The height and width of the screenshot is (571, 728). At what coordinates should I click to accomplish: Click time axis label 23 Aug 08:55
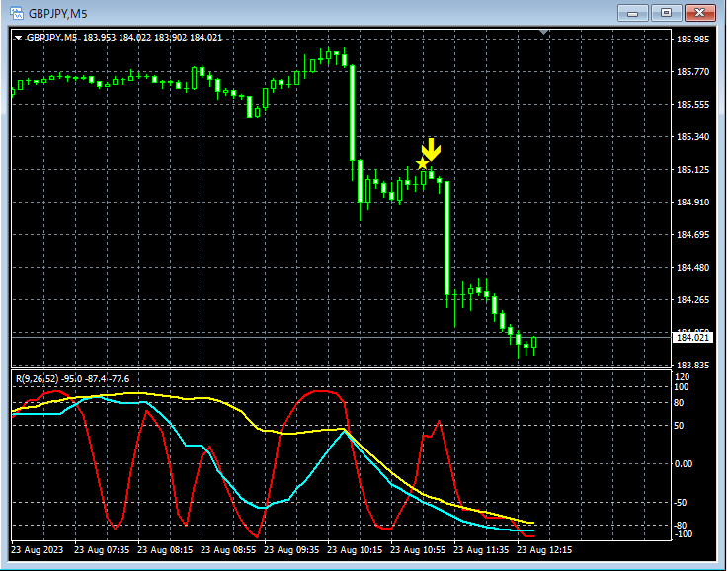click(x=228, y=550)
